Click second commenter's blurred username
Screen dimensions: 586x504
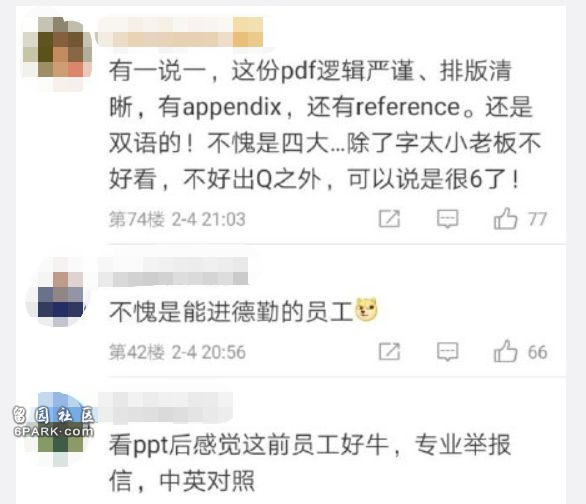coord(173,272)
